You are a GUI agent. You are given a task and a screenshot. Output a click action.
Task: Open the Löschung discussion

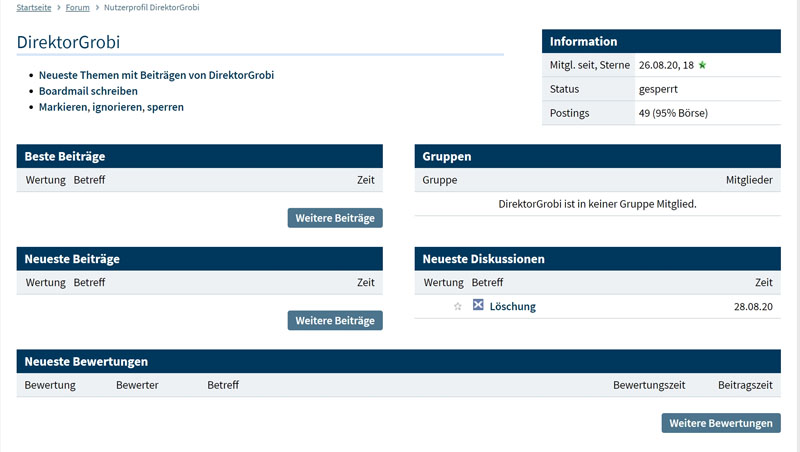pyautogui.click(x=513, y=307)
